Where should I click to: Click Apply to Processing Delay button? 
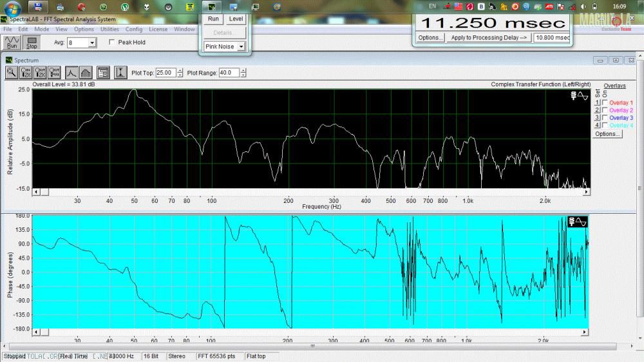tap(489, 37)
